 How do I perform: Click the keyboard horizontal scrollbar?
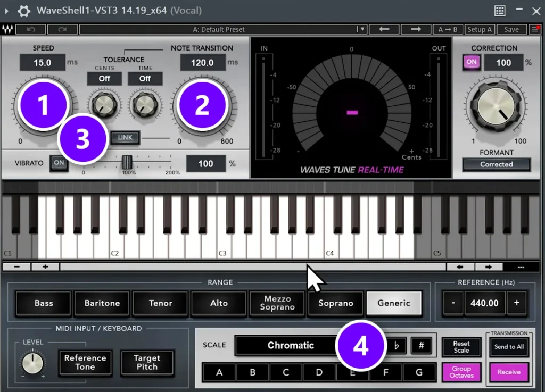click(253, 266)
